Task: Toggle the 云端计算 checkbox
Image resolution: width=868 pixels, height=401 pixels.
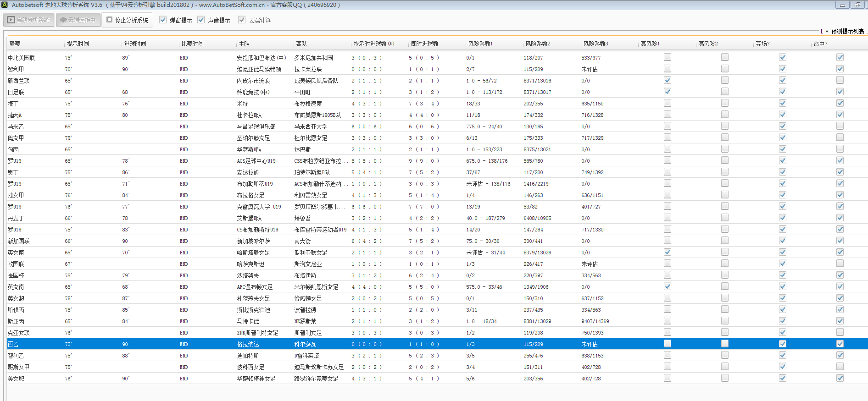Action: pos(242,20)
